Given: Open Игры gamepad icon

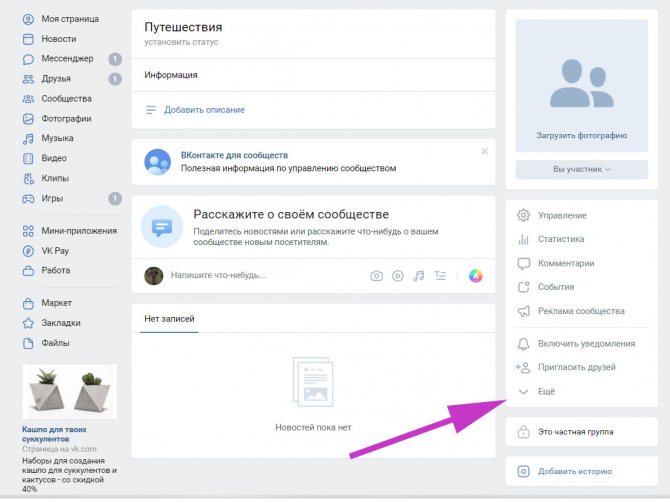Looking at the screenshot, I should 28,199.
